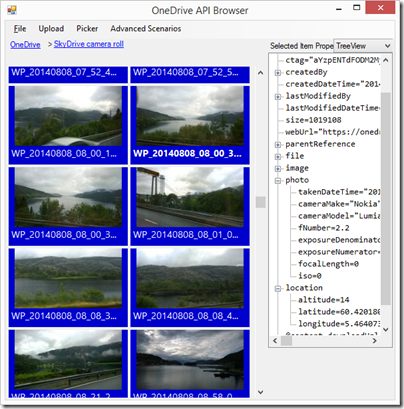Select the thumbnail with the yellow bridge tower
This screenshot has height=409, width=404.
pos(190,206)
